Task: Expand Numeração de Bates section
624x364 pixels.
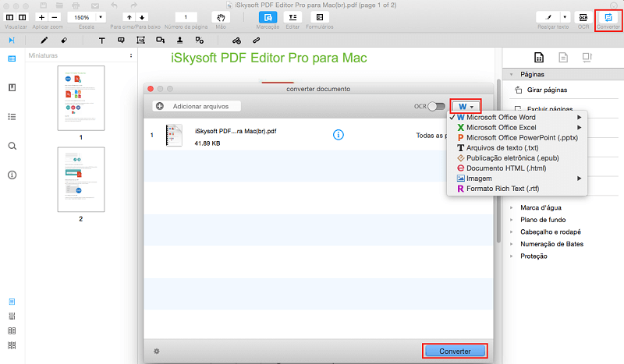Action: click(x=512, y=244)
